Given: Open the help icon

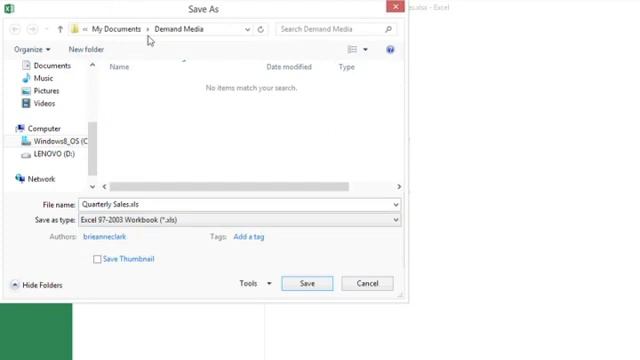Looking at the screenshot, I should coord(390,50).
